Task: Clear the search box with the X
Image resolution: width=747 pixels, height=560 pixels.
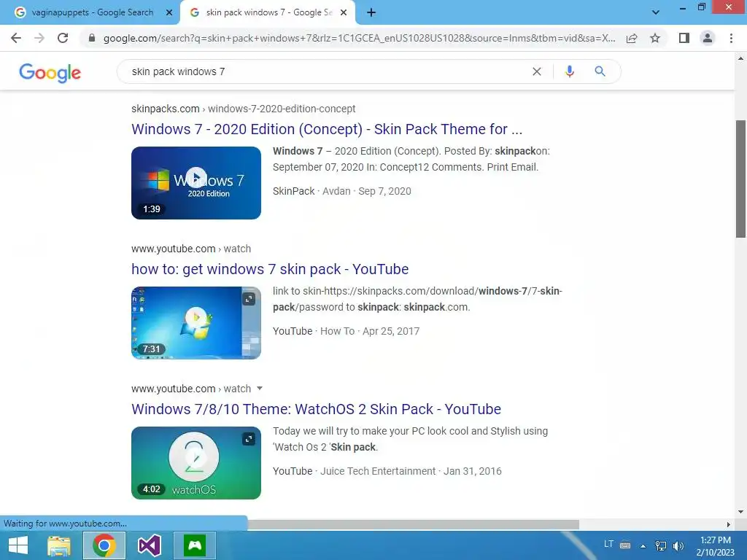Action: pos(537,71)
